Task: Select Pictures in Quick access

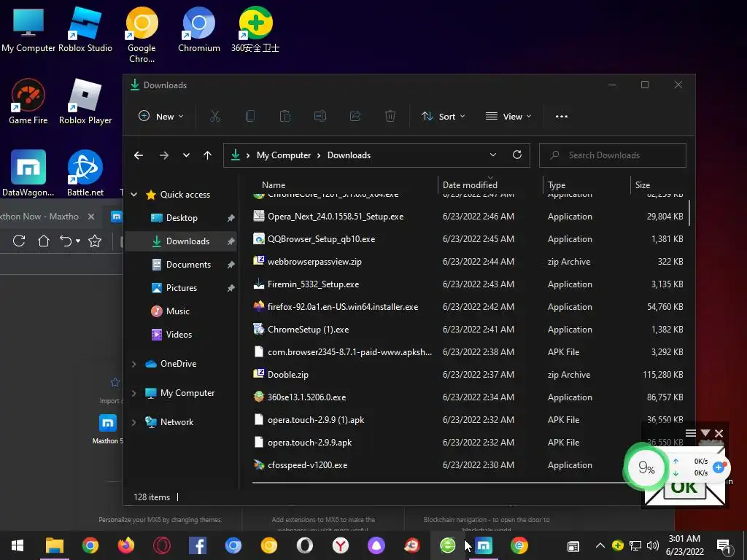Action: [x=182, y=287]
